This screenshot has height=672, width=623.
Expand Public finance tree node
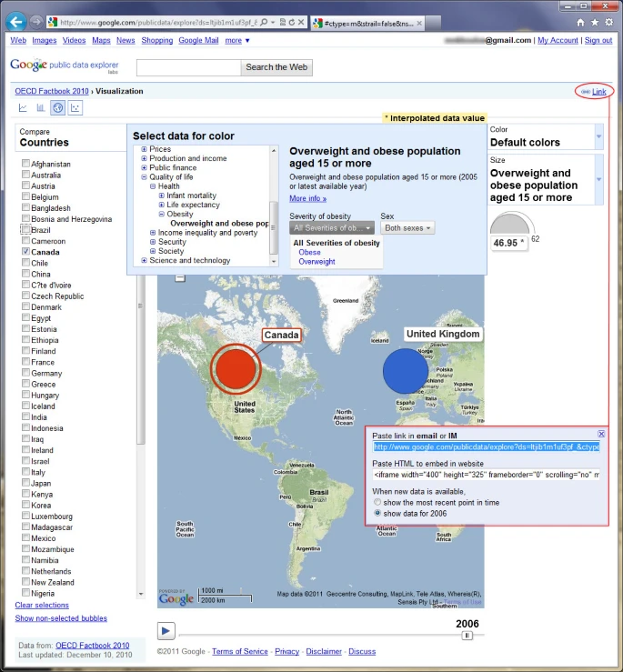(x=144, y=167)
